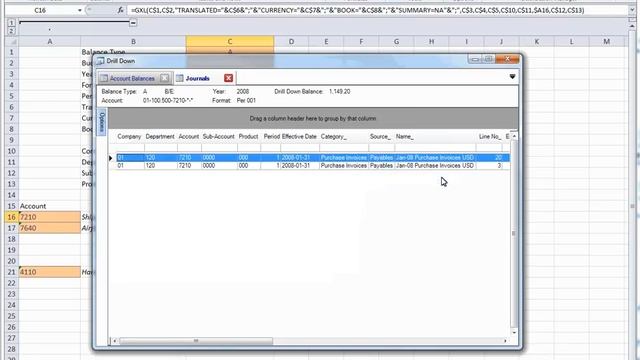Sort by Company column header
This screenshot has width=640, height=360.
(129, 136)
